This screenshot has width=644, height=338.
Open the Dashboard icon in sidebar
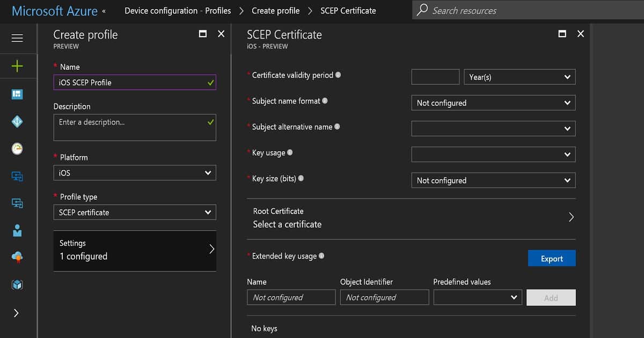pyautogui.click(x=17, y=94)
